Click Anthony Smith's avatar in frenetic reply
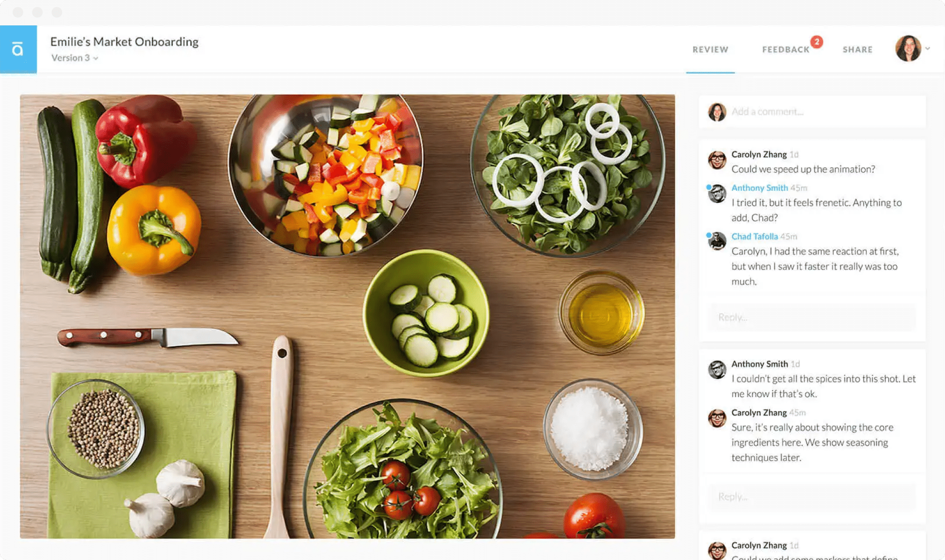Image resolution: width=945 pixels, height=560 pixels. (717, 193)
